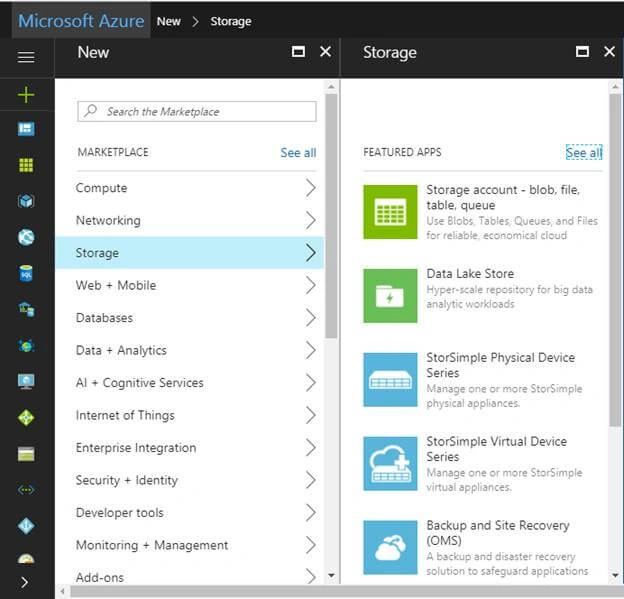This screenshot has height=599, width=624.
Task: Open Resource groups cube icon
Action: (26, 201)
